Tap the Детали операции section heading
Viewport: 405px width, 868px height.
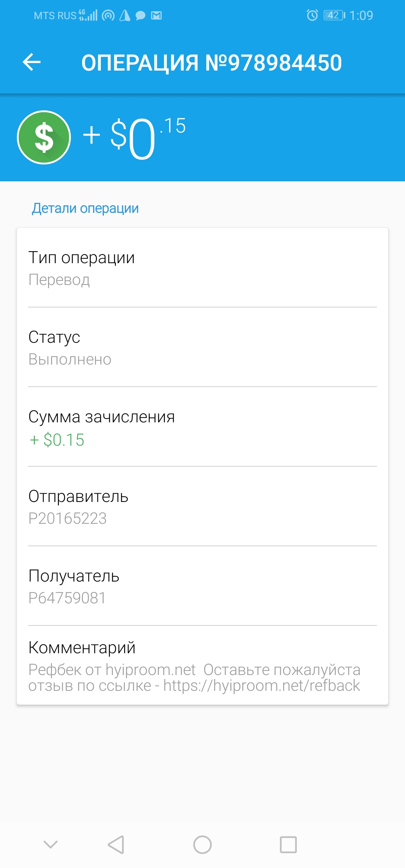point(85,208)
